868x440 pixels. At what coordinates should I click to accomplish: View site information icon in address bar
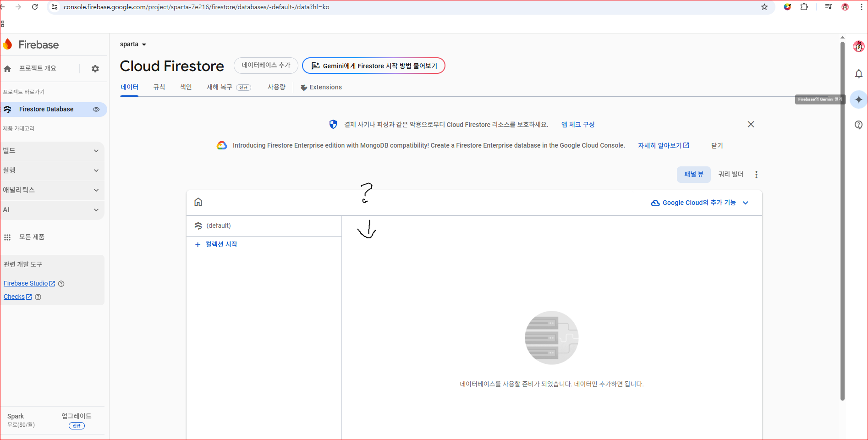click(55, 7)
